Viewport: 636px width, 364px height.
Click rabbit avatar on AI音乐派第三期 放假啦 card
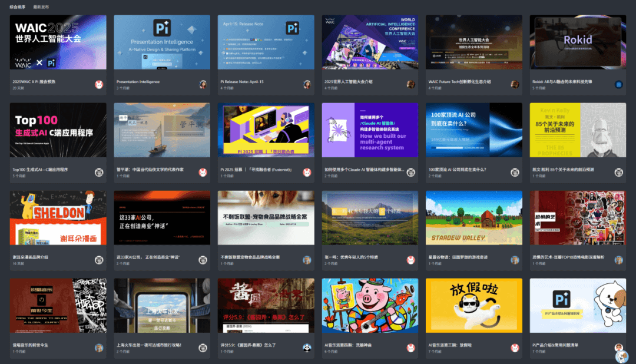pos(515,348)
